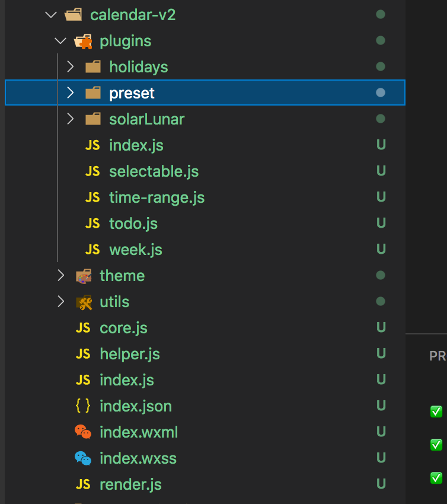
Task: Click the utils folder's tools icon
Action: (x=84, y=301)
